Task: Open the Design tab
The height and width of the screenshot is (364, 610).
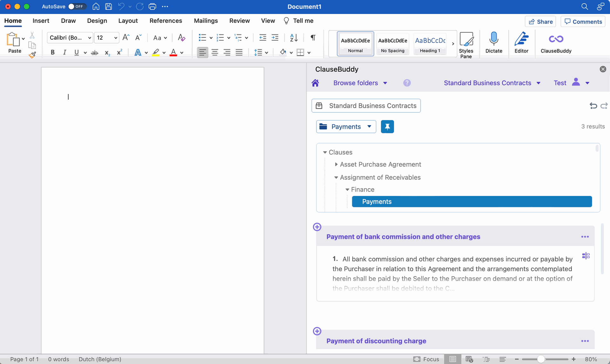Action: [x=97, y=21]
